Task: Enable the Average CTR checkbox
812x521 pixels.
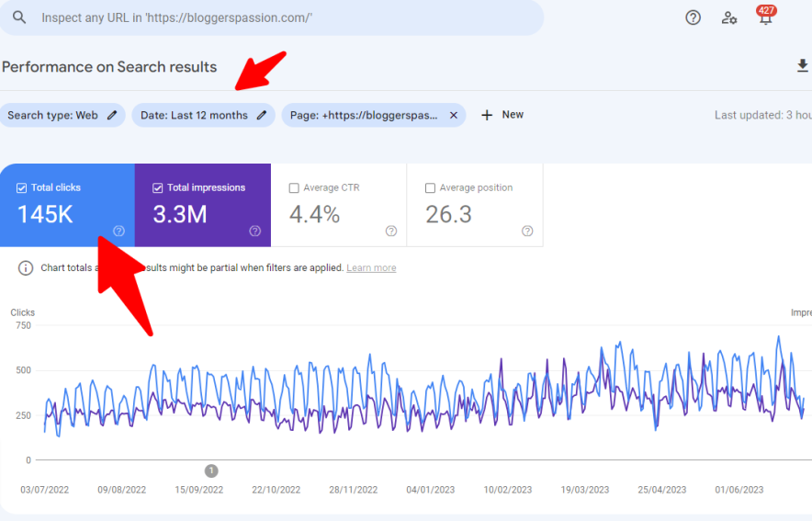Action: click(x=294, y=187)
